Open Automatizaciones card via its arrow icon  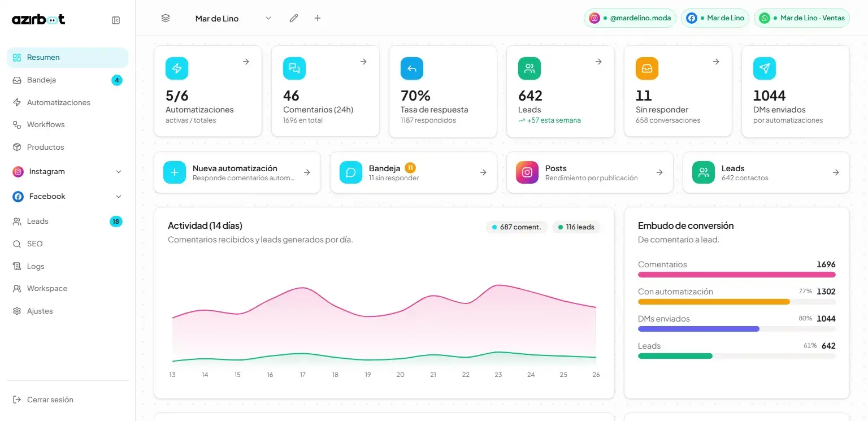[246, 62]
